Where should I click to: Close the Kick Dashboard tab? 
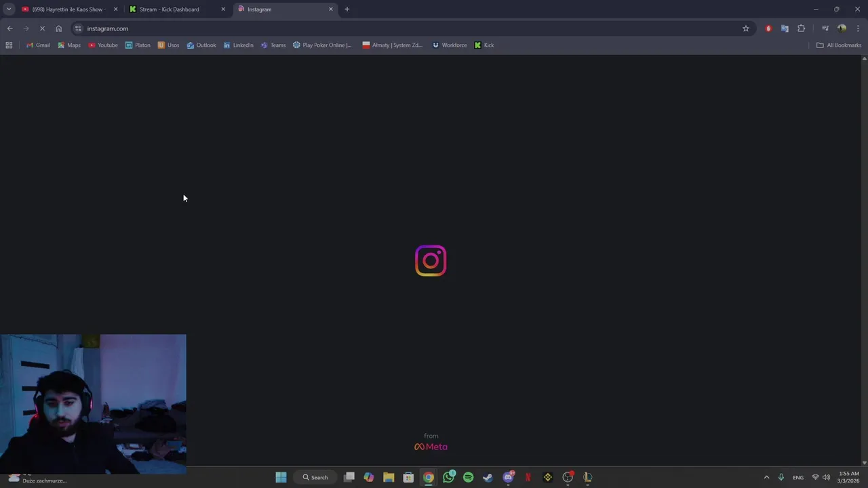[x=223, y=9]
